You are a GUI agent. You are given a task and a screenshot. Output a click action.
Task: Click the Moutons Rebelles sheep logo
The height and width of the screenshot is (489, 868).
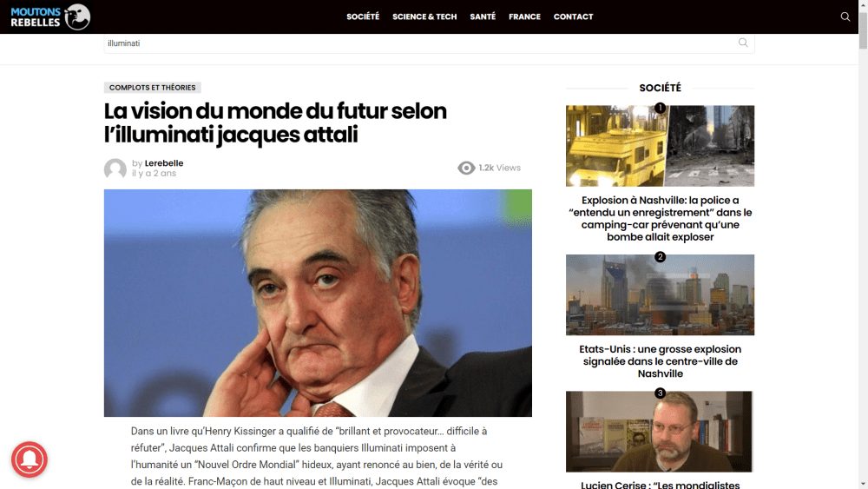[x=50, y=17]
